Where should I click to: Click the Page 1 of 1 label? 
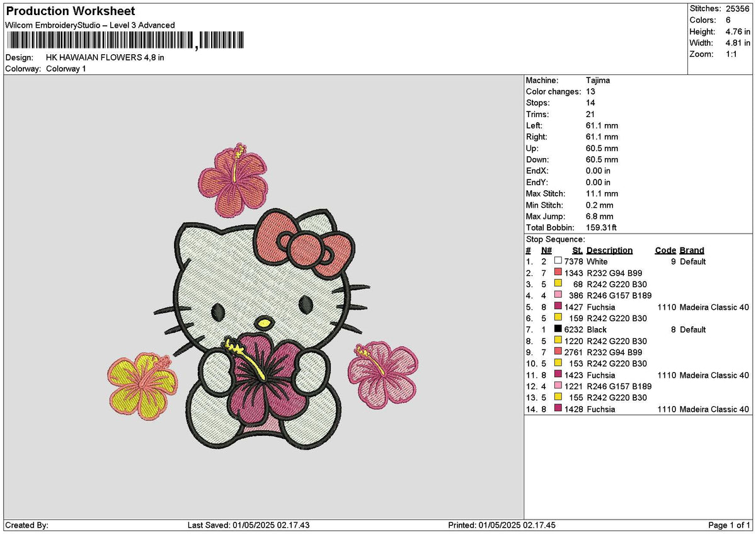[x=730, y=524]
